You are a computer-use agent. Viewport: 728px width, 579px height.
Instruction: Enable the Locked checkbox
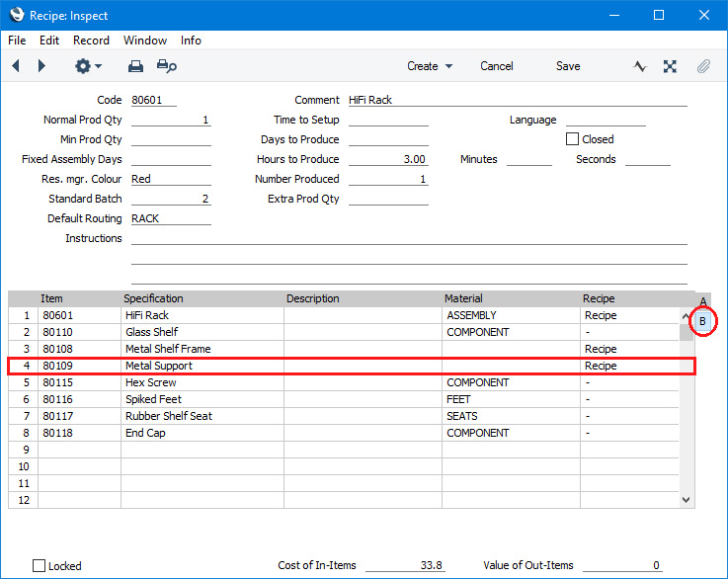pos(40,566)
